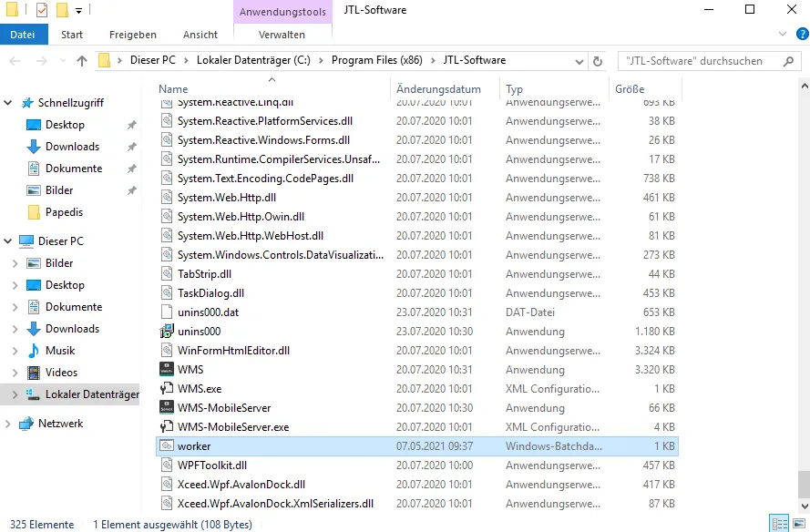
Task: Select the WinFormHtmlEditor.dll file row
Action: click(x=417, y=350)
